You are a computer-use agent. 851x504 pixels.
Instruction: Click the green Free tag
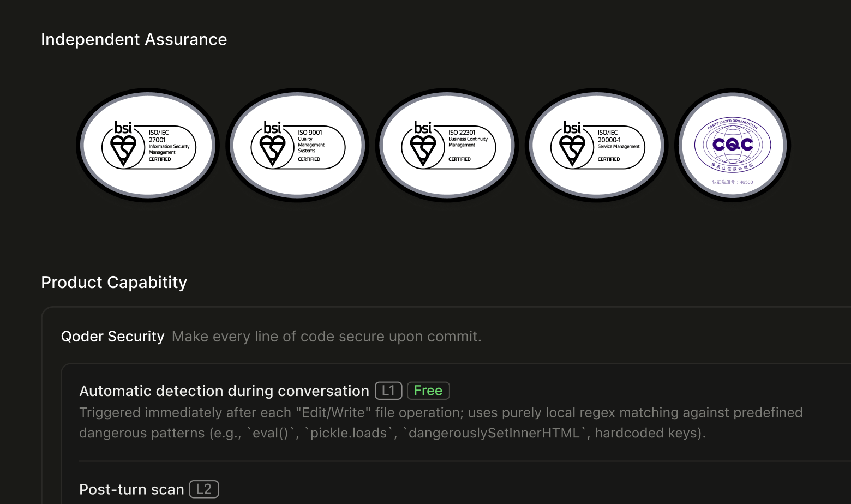pyautogui.click(x=428, y=391)
